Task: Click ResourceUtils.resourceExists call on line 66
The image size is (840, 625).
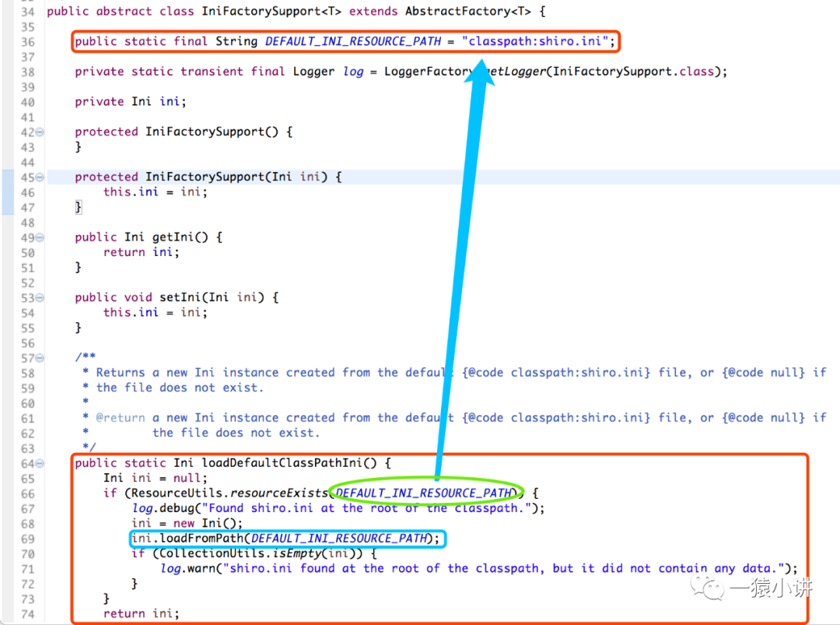Action: (229, 493)
